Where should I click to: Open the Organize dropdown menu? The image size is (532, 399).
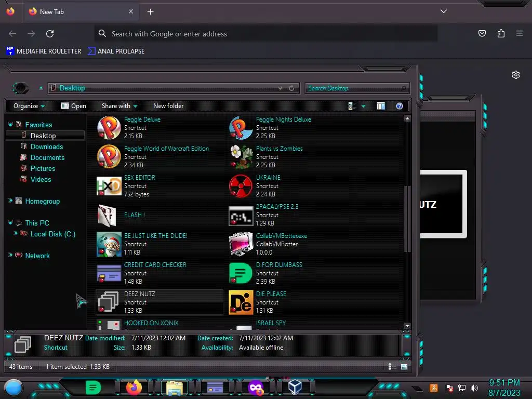point(29,106)
